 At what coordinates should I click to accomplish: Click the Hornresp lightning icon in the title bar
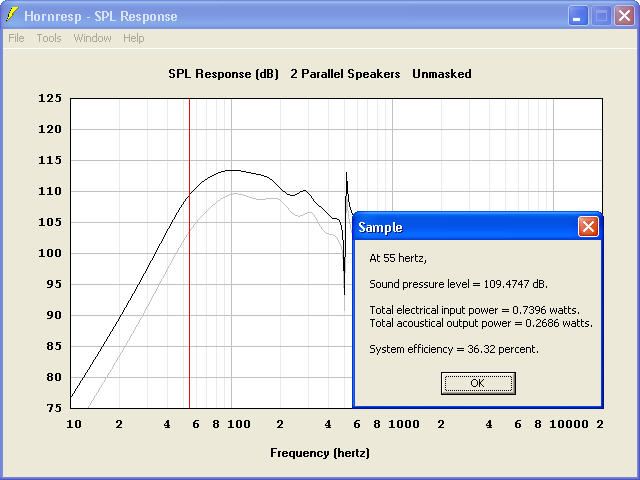(13, 15)
